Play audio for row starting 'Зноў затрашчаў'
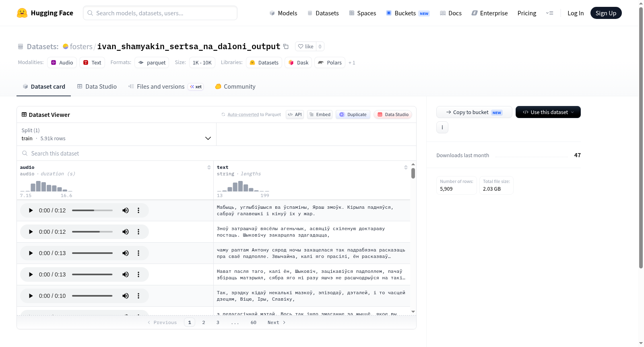Viewport: 644px width, 347px height. click(x=31, y=232)
